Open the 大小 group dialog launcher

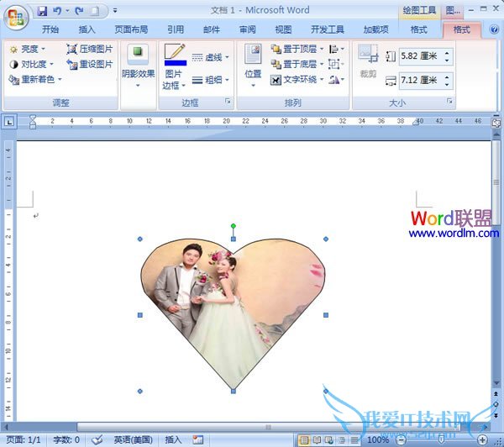(x=449, y=102)
